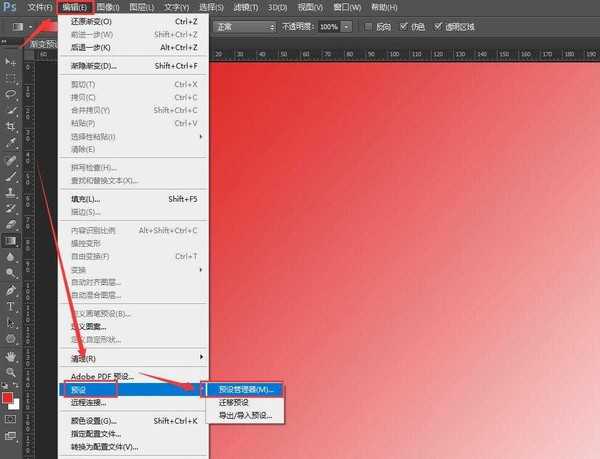The width and height of the screenshot is (600, 459).
Task: Select the Pen tool
Action: pyautogui.click(x=11, y=289)
